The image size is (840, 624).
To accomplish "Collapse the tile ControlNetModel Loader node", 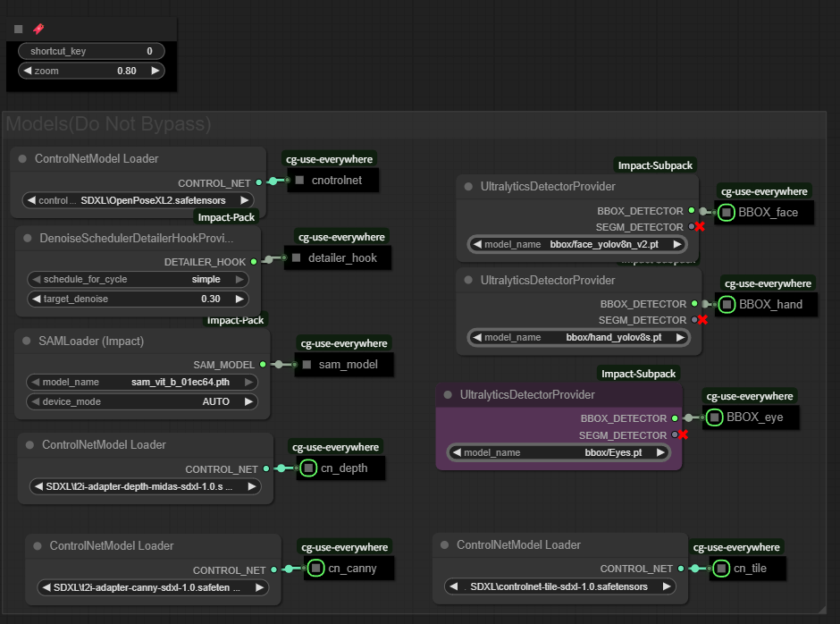I will [x=444, y=544].
